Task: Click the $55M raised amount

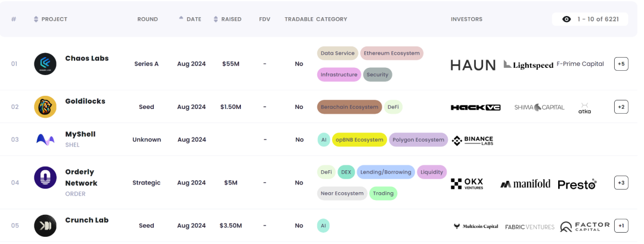Action: point(231,64)
